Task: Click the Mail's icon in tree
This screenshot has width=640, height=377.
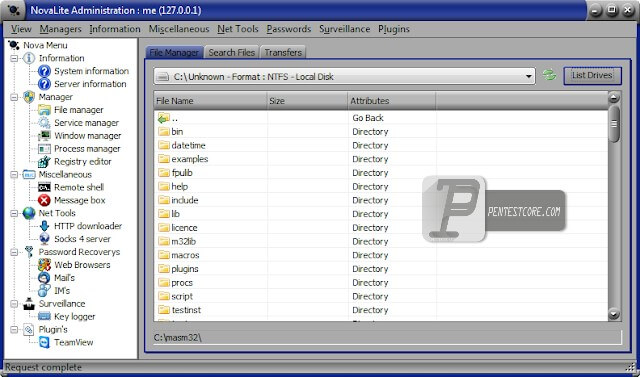Action: pos(44,278)
